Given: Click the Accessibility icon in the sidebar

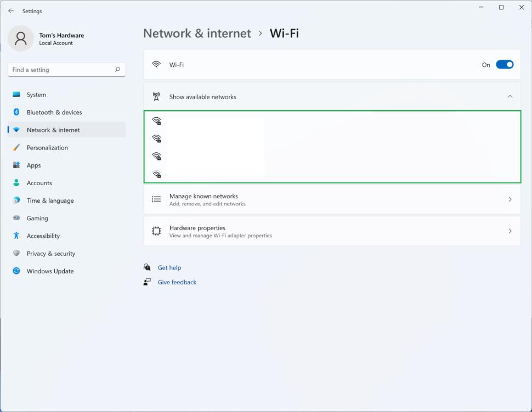Looking at the screenshot, I should [x=16, y=236].
